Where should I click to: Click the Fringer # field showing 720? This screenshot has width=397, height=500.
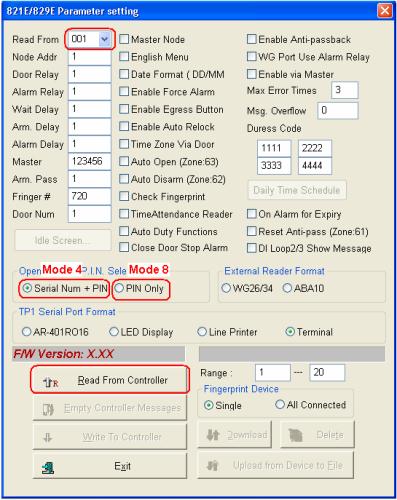[90, 196]
